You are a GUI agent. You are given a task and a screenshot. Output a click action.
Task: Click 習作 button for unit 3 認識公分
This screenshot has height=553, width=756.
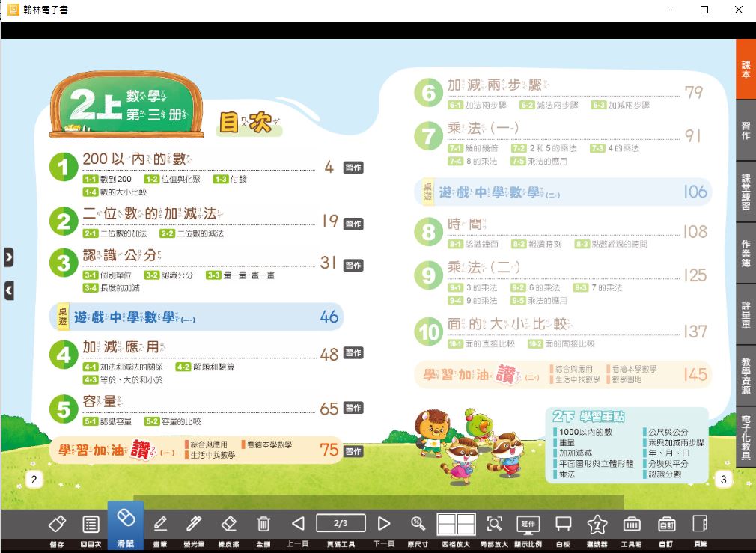(353, 265)
